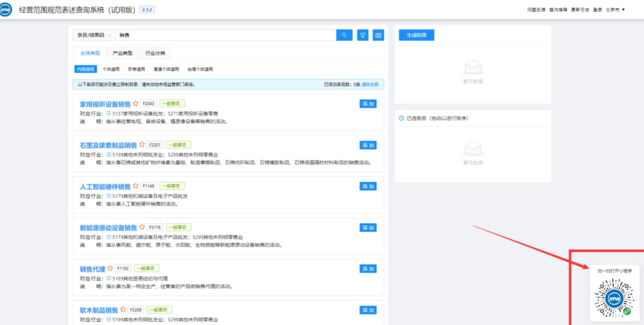Click the site logo in the header
The height and width of the screenshot is (325, 644).
[x=7, y=10]
